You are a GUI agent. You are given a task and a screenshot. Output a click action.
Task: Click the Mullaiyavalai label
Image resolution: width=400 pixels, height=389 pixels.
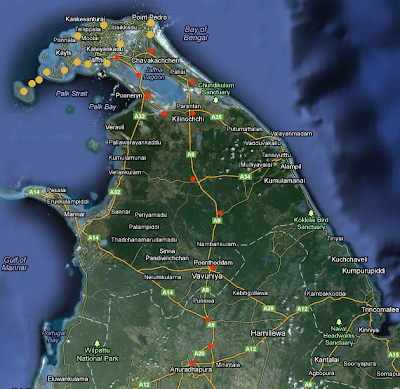[x=256, y=165]
